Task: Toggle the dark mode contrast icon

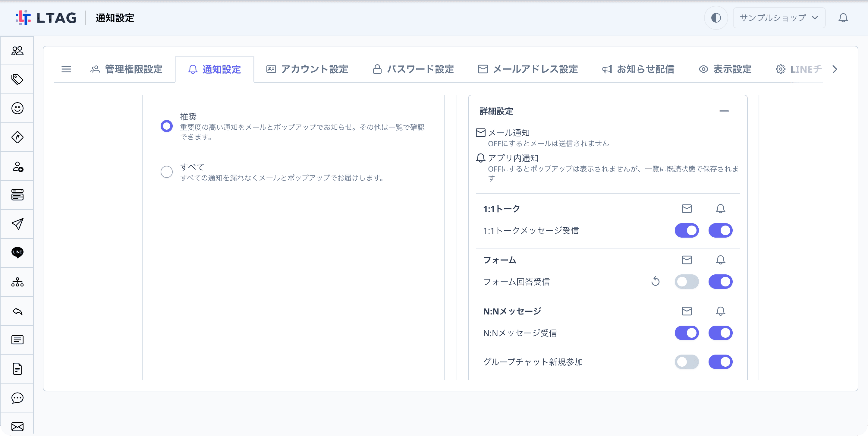Action: [716, 17]
